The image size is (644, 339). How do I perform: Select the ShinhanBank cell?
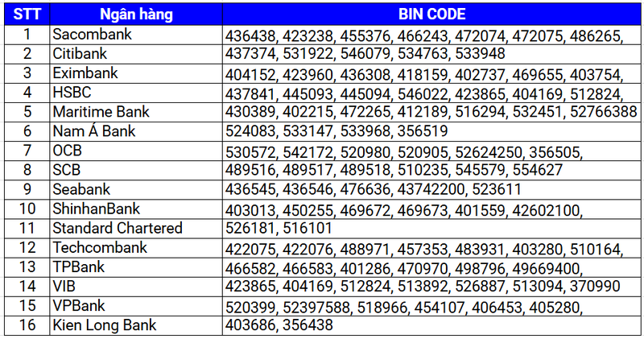click(x=136, y=209)
